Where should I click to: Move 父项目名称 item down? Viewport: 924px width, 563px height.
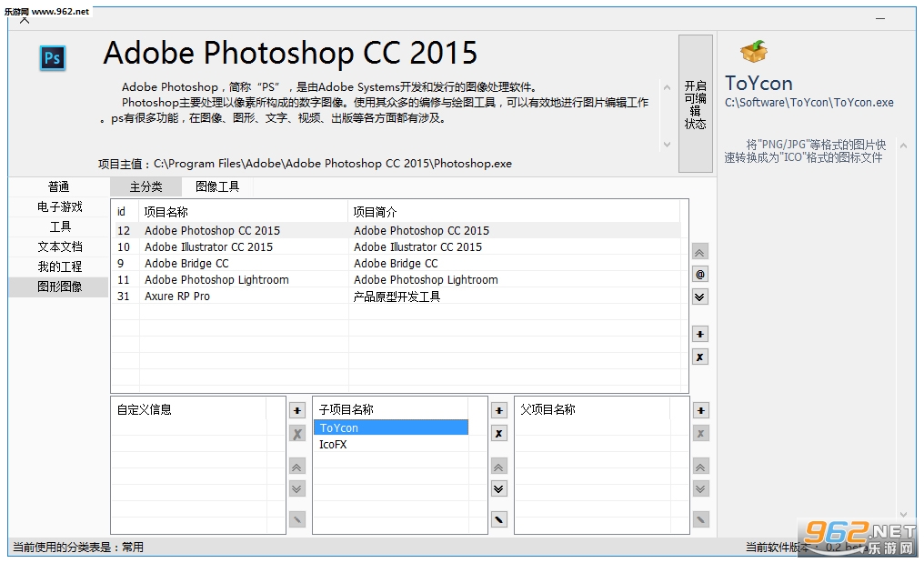pos(700,488)
